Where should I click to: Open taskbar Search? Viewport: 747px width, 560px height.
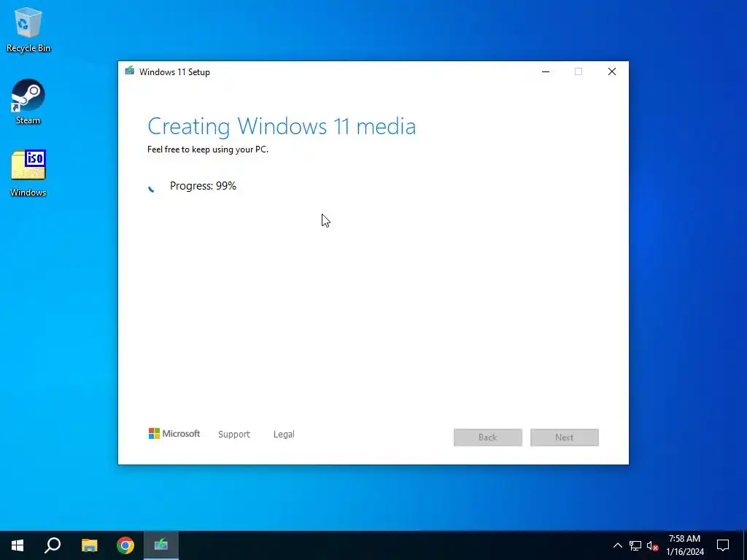(x=53, y=545)
